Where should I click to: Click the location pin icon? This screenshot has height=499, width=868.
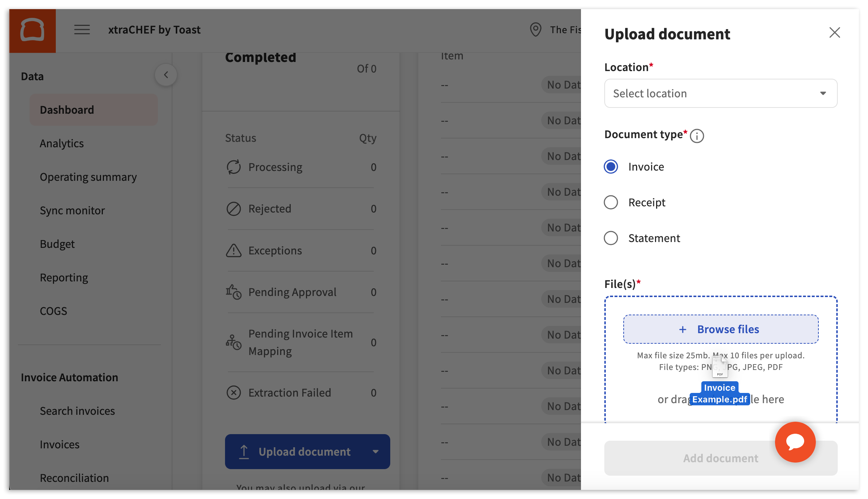[x=535, y=30]
